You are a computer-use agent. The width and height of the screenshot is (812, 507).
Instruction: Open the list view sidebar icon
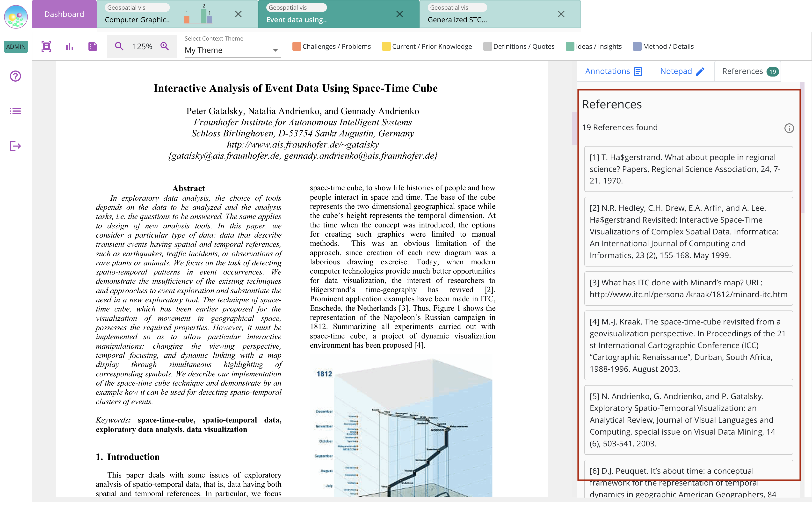click(15, 111)
